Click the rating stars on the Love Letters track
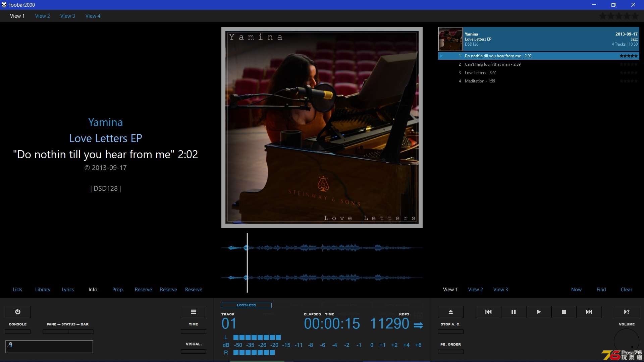This screenshot has width=644, height=362. click(629, 73)
